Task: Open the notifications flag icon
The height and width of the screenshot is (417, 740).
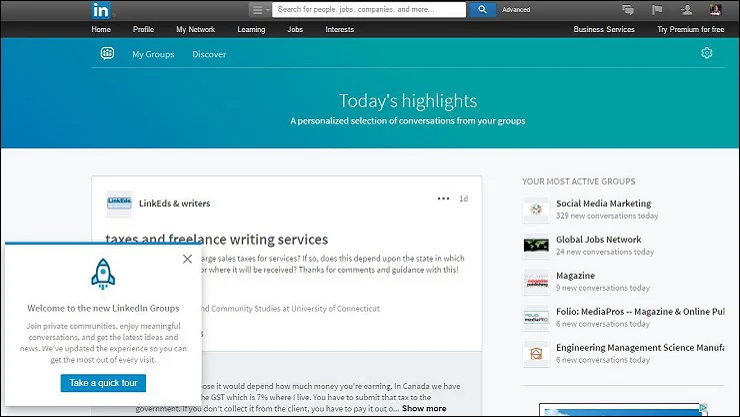Action: point(657,9)
